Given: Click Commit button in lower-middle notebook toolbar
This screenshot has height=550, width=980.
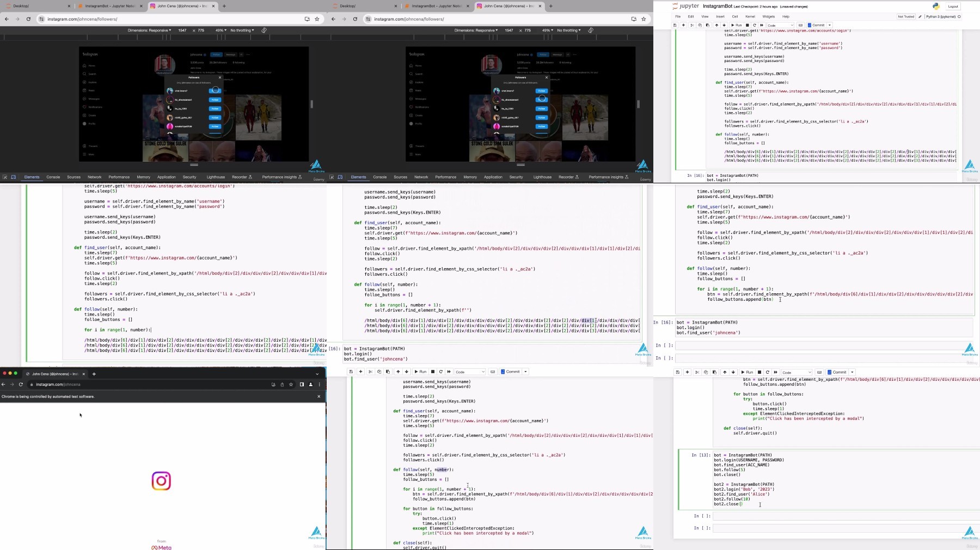Looking at the screenshot, I should point(511,372).
